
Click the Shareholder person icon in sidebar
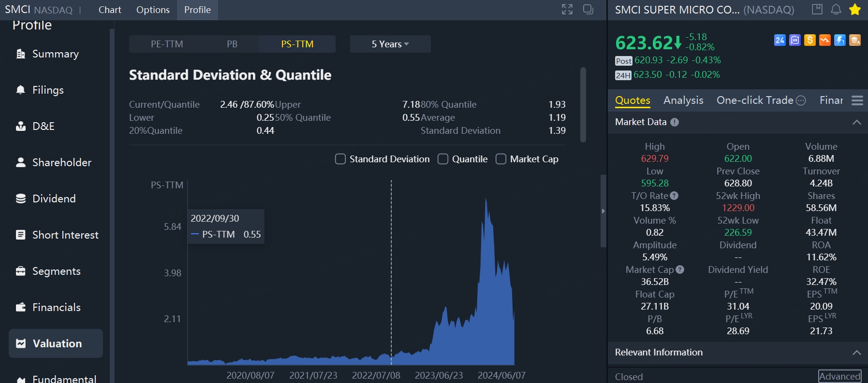pos(21,162)
